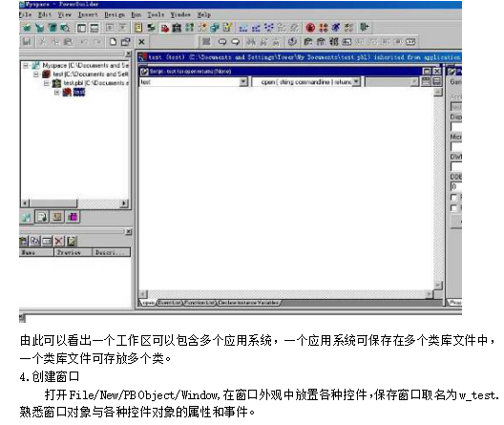Click the to-do checklist icon
Screen dimensions: 504x425
pyautogui.click(x=227, y=28)
